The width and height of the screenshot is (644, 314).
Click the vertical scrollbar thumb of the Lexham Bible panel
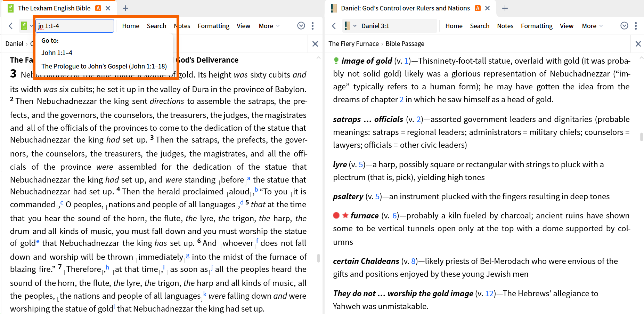point(318,258)
